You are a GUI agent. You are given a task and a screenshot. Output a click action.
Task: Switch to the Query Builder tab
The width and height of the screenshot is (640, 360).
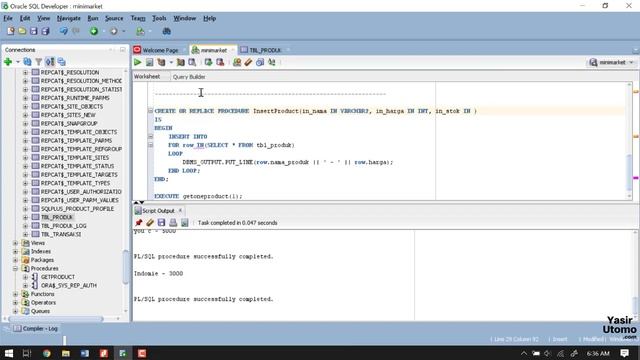[189, 77]
